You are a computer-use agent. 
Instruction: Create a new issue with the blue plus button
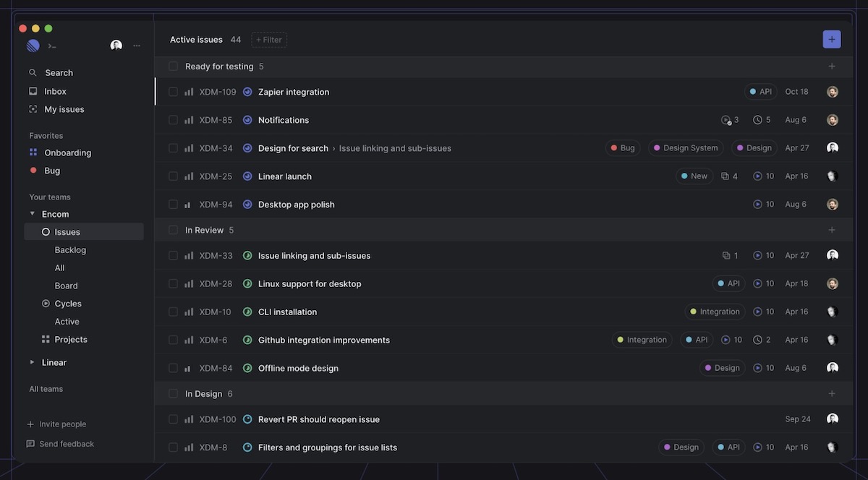(831, 39)
